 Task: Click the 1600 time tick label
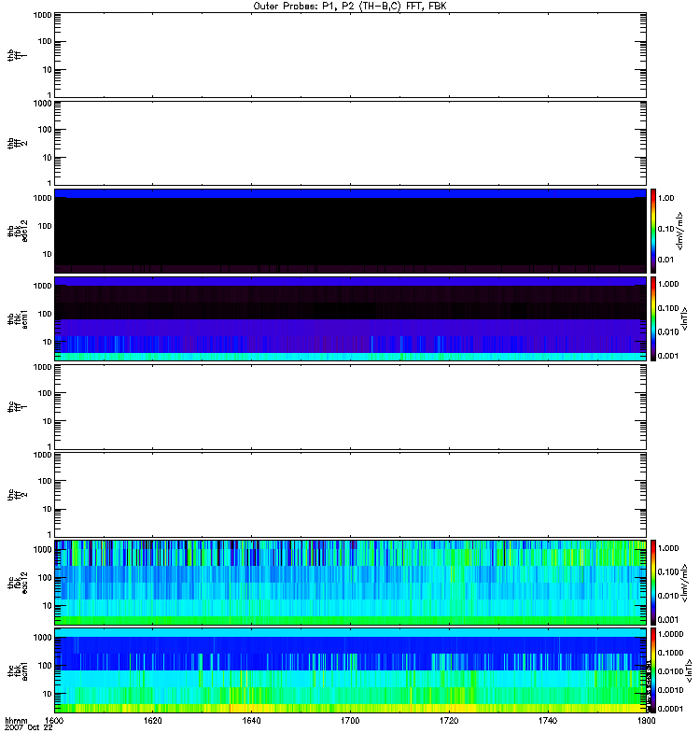click(55, 722)
